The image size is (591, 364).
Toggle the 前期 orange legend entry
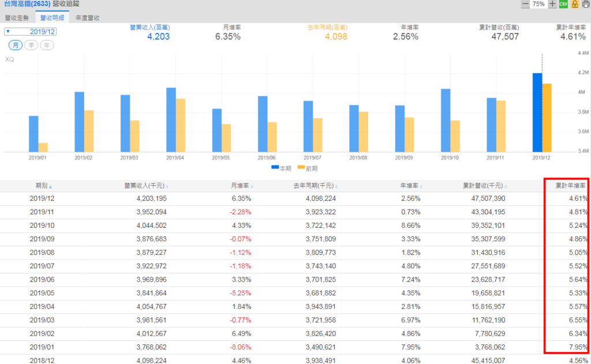click(x=308, y=168)
